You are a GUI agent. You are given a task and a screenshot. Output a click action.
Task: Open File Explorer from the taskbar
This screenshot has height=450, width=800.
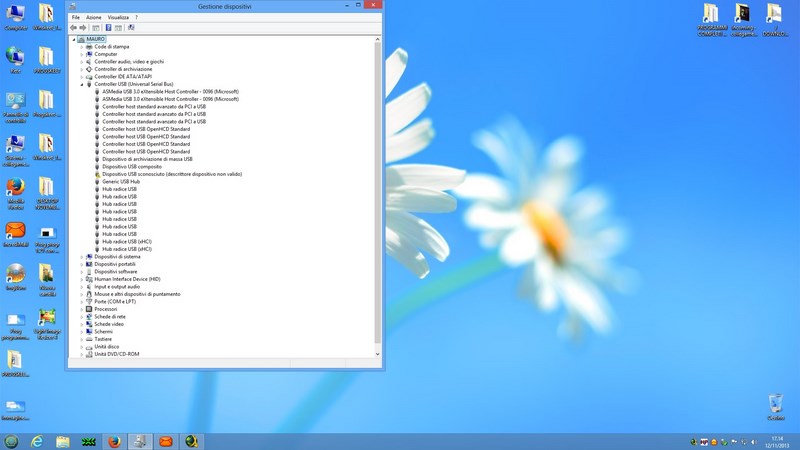click(62, 441)
